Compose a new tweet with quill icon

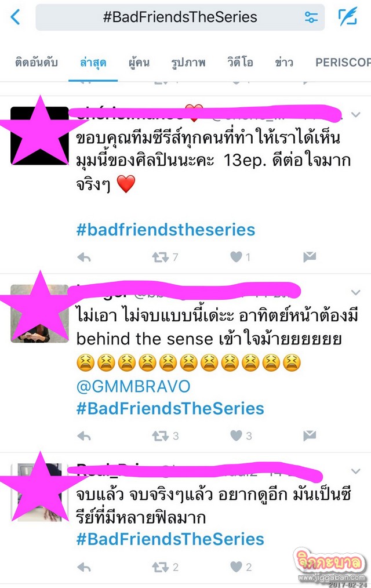click(348, 17)
